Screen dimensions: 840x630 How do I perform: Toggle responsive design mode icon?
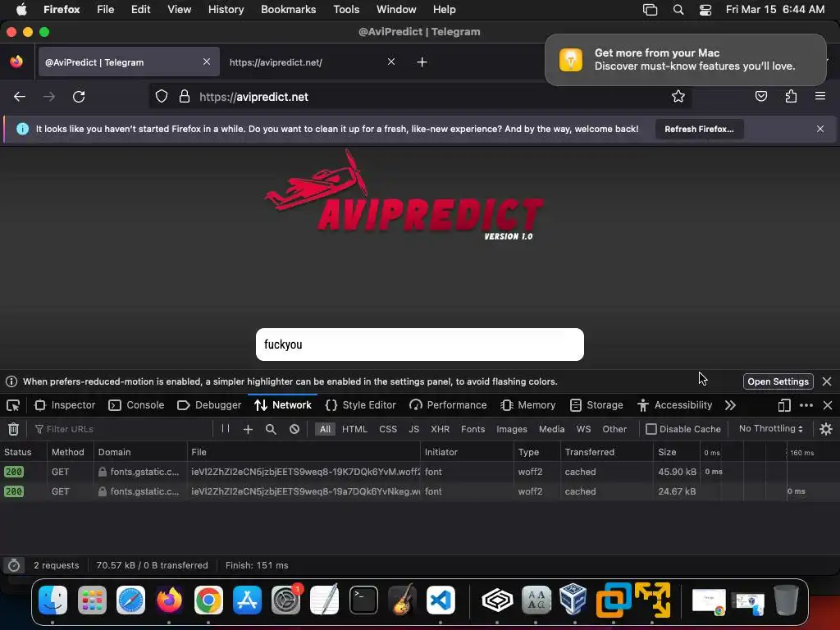point(783,405)
